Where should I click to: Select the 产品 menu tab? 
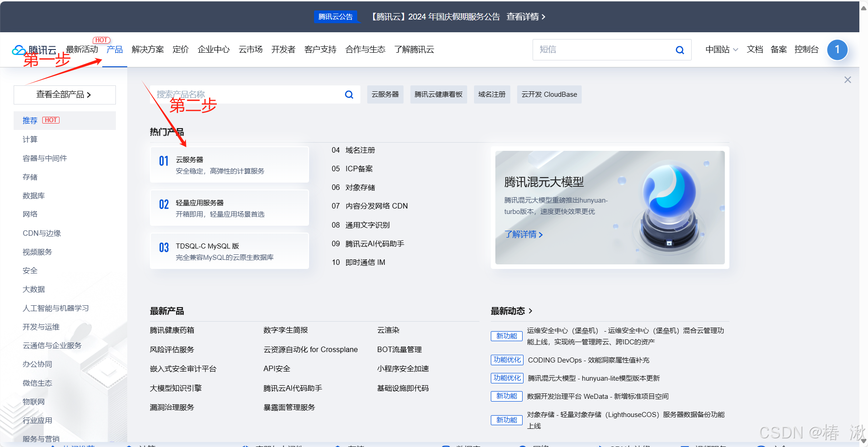coord(115,50)
